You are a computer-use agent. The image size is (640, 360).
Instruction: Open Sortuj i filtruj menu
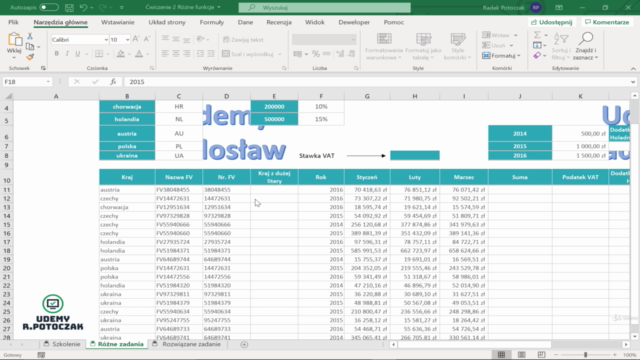(561, 47)
